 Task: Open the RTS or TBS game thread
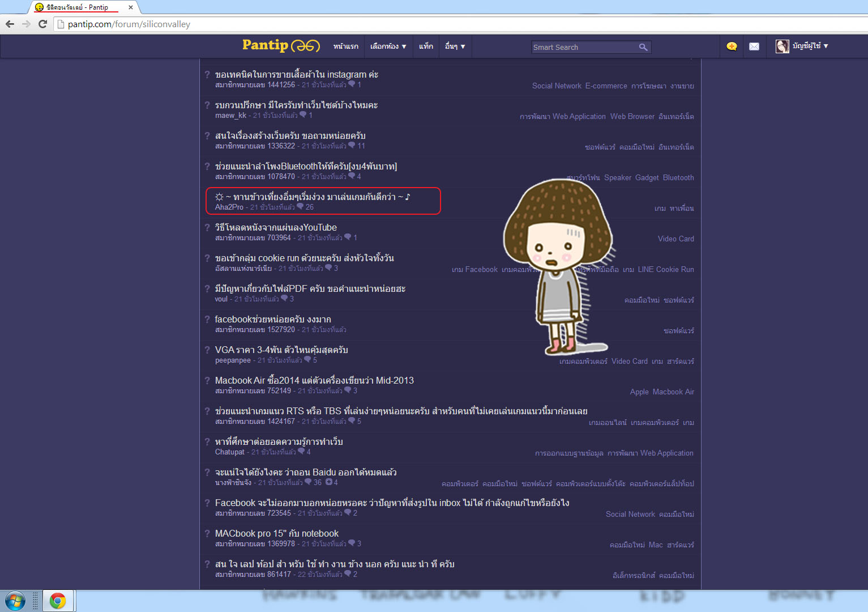401,411
